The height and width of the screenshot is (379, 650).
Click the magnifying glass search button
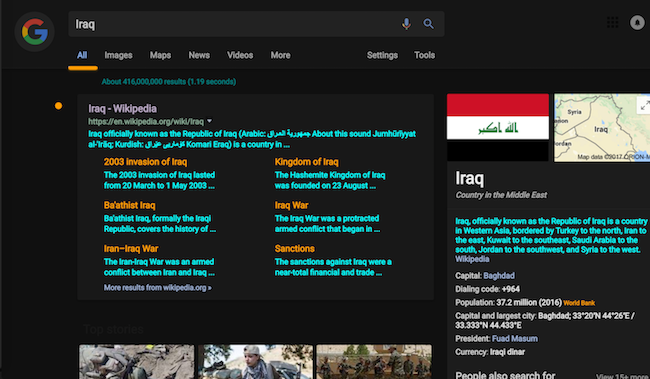click(428, 24)
